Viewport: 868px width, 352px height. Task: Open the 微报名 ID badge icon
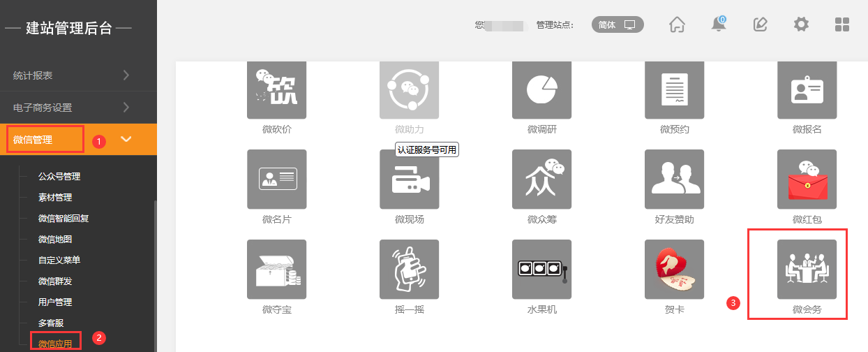point(807,89)
